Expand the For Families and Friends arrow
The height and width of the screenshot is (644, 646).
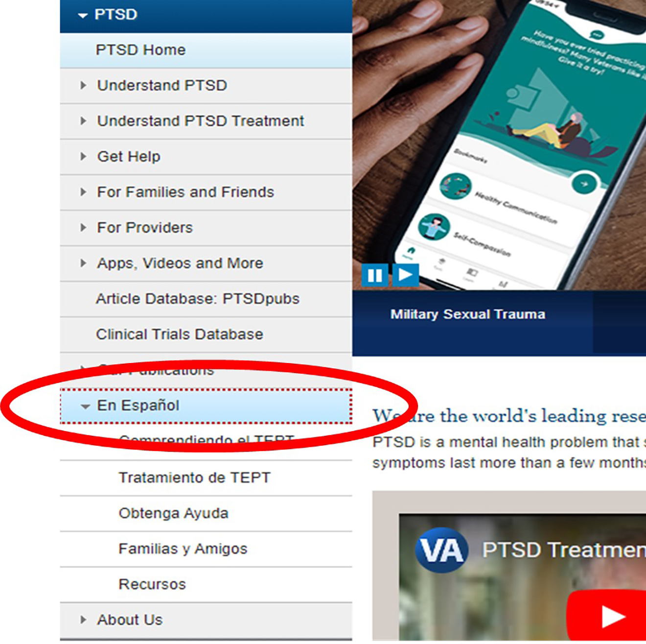tap(83, 192)
